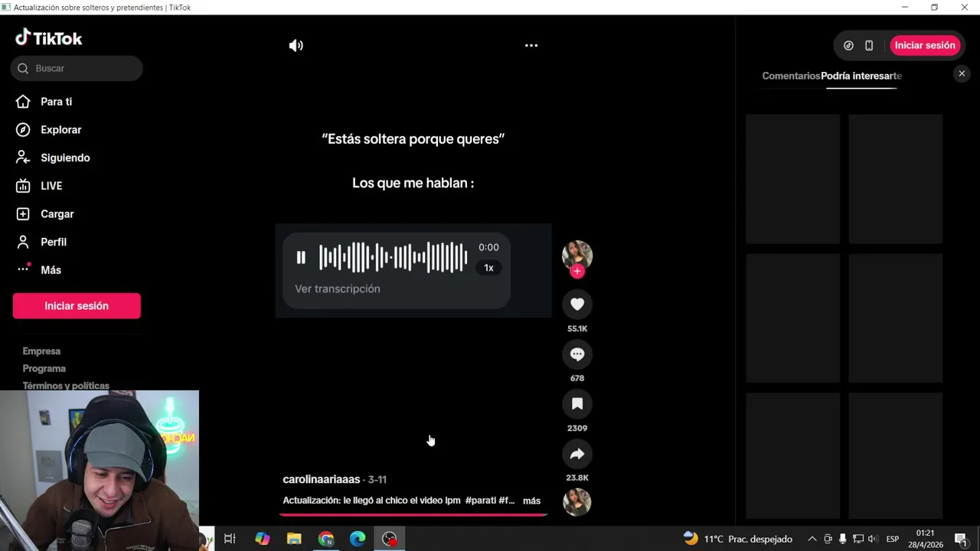Viewport: 980px width, 551px height.
Task: Mute the video with the speaker icon
Action: (296, 45)
